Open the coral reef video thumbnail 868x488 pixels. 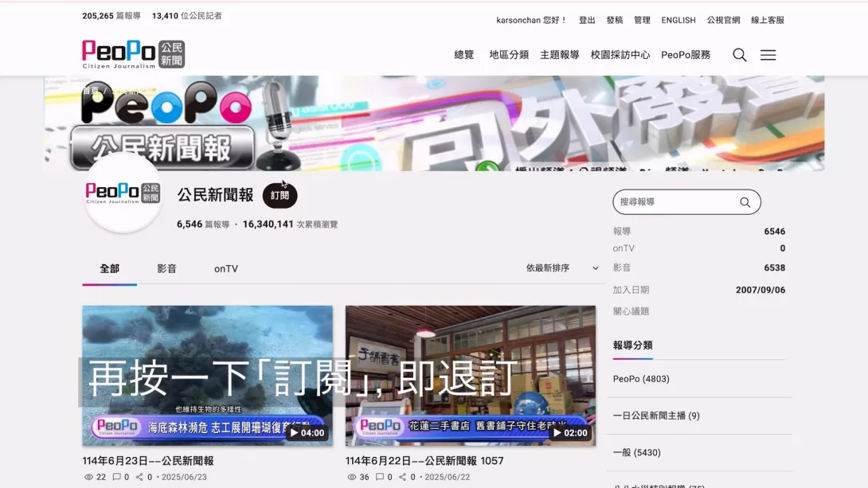tap(208, 376)
